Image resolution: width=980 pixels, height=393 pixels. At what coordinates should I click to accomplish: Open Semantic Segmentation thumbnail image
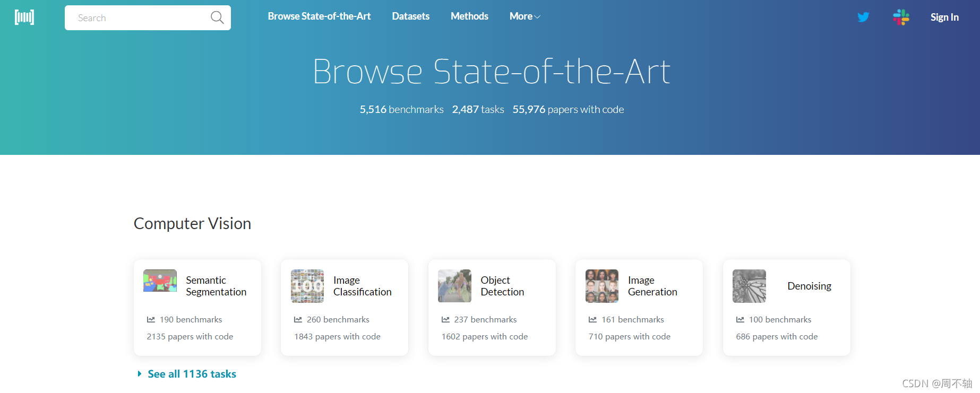pyautogui.click(x=160, y=281)
